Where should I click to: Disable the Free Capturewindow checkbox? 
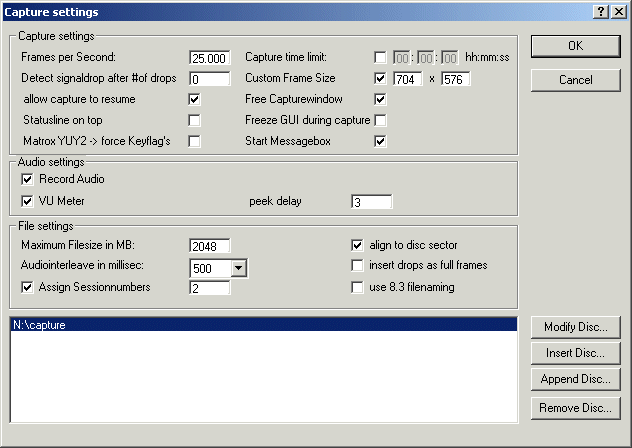pos(380,99)
